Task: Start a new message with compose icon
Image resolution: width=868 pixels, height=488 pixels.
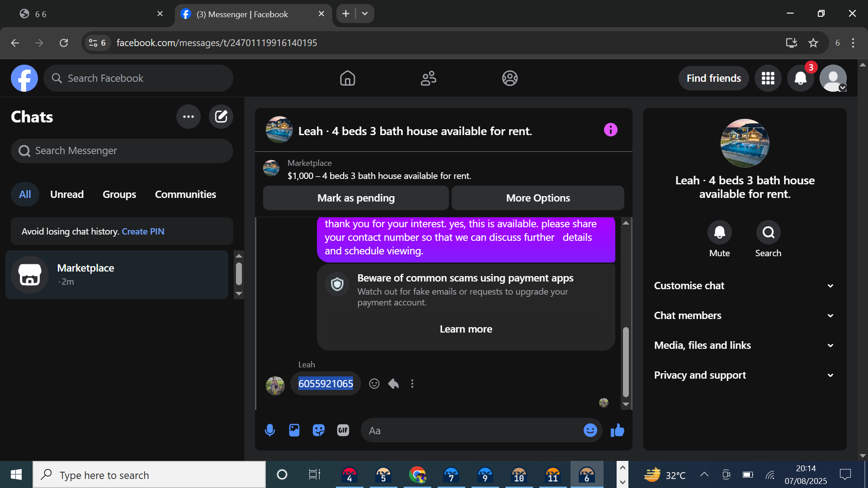Action: (221, 117)
